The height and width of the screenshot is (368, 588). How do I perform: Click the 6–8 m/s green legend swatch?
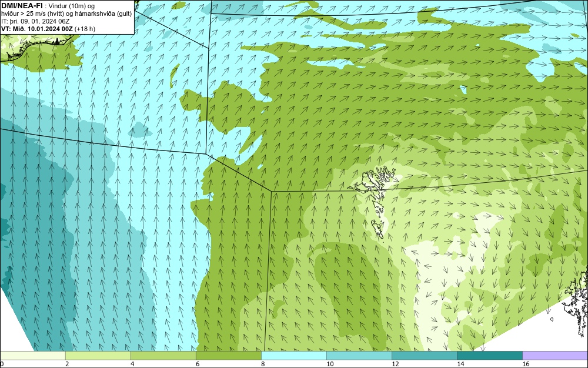tap(228, 355)
